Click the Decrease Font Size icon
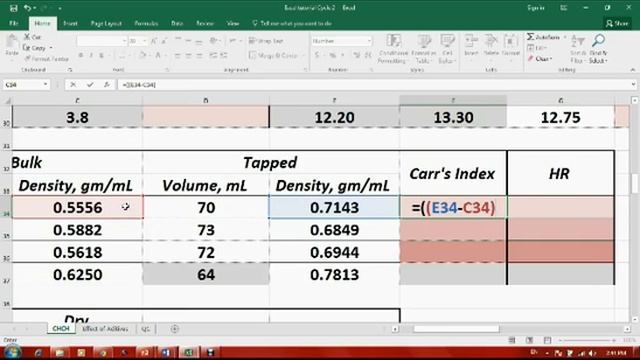This screenshot has width=640, height=360. (x=164, y=41)
